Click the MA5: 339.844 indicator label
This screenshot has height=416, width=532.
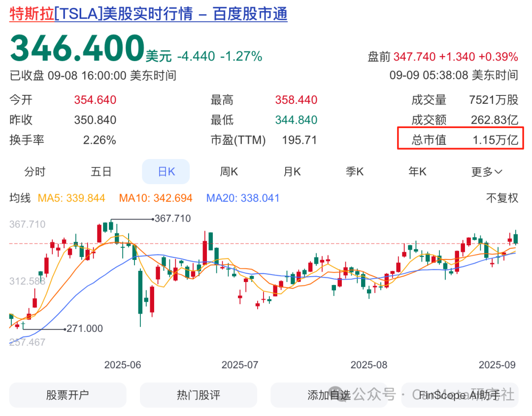click(71, 198)
